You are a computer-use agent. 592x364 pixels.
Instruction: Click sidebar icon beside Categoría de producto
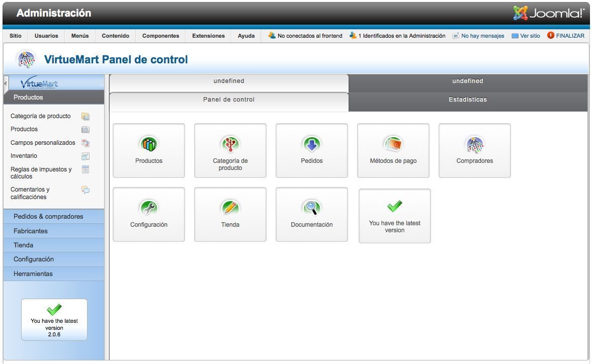(x=86, y=116)
